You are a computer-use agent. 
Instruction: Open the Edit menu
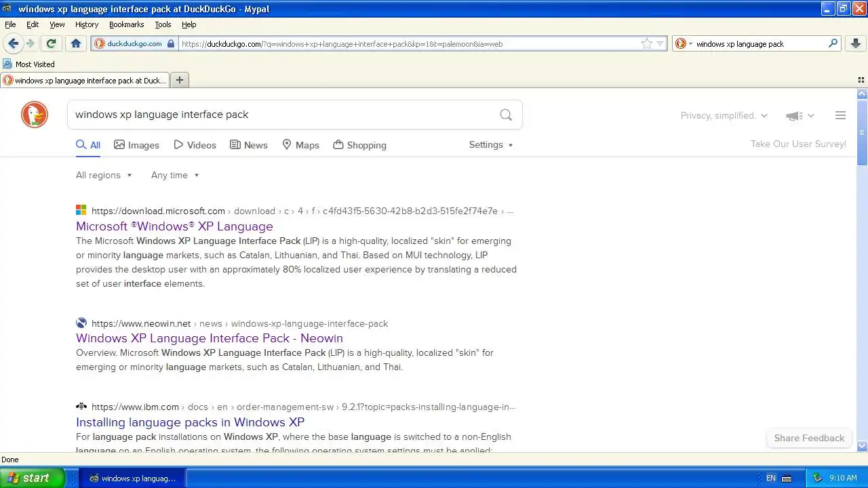(x=33, y=24)
